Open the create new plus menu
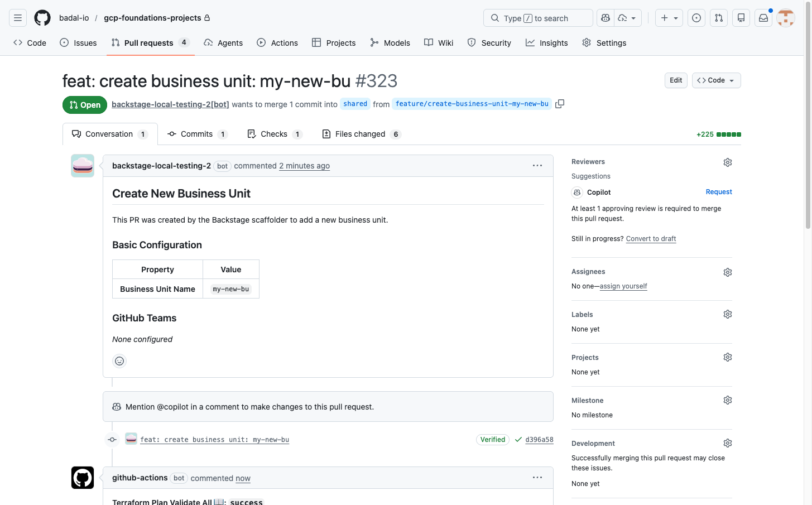 [x=669, y=18]
